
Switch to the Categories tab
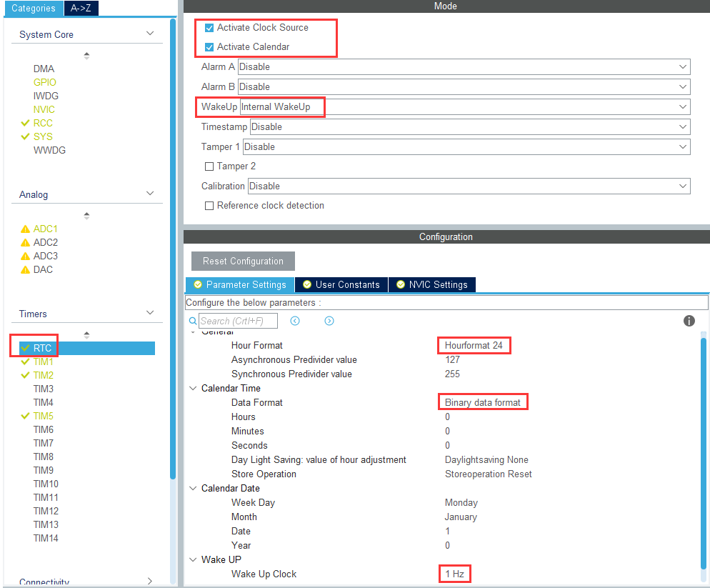[x=34, y=8]
